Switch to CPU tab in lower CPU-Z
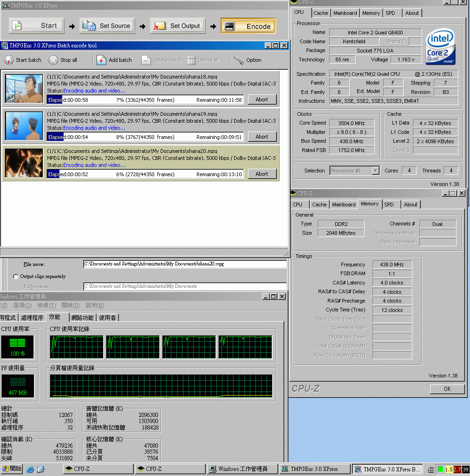The height and width of the screenshot is (476, 470). pos(297,205)
